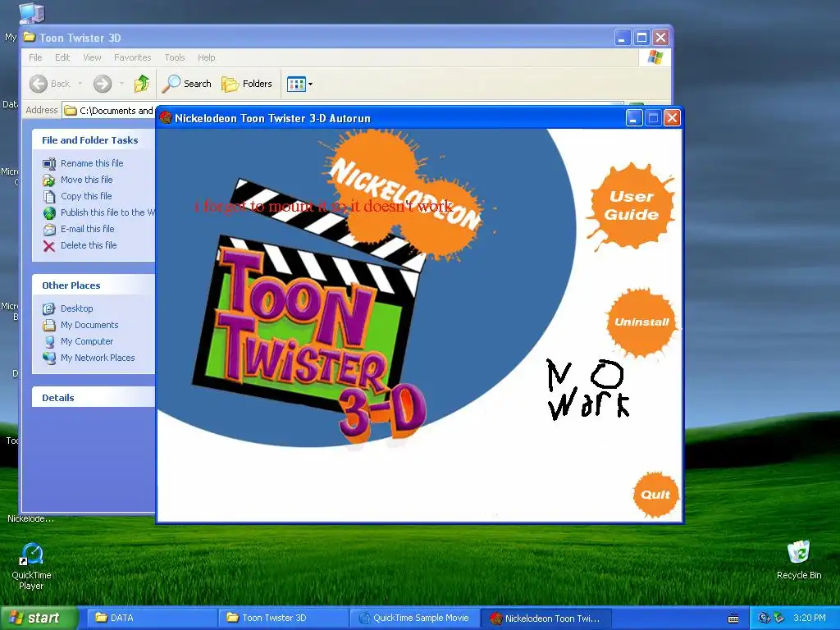Open the Back history dropdown arrow
The image size is (840, 630).
click(x=80, y=84)
